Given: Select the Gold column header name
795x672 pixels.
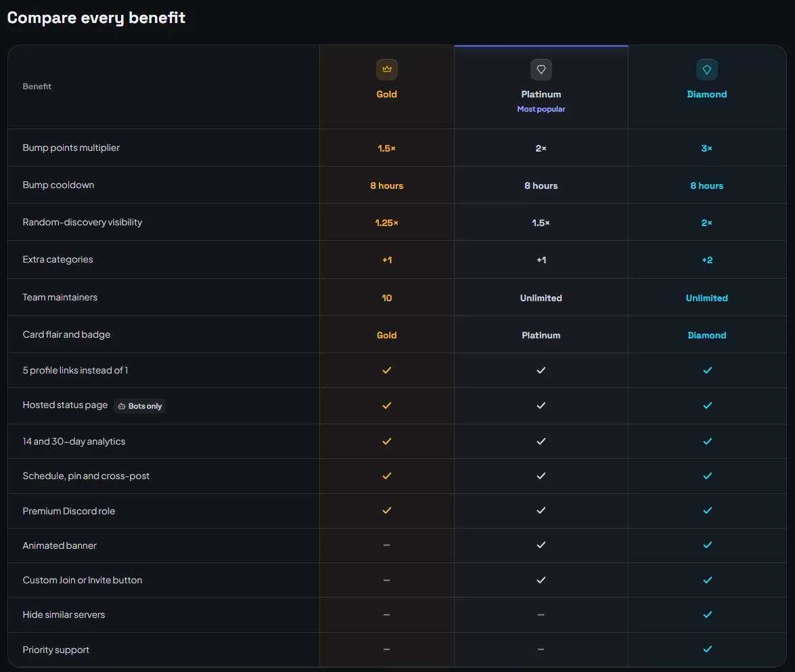Looking at the screenshot, I should pyautogui.click(x=386, y=94).
